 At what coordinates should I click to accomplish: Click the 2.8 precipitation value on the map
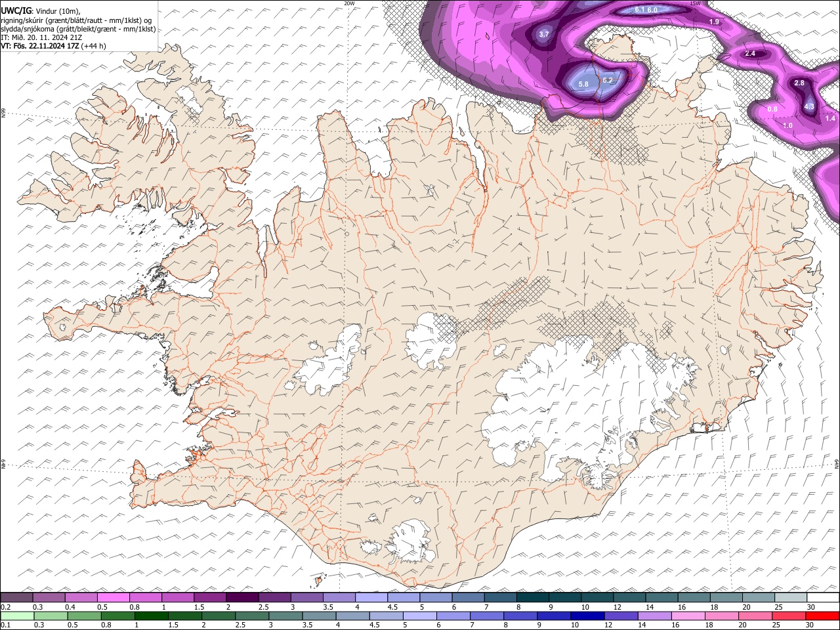point(799,83)
